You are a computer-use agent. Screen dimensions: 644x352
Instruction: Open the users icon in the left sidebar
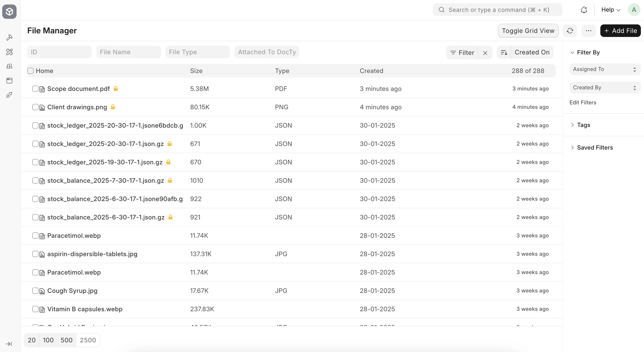(x=9, y=66)
